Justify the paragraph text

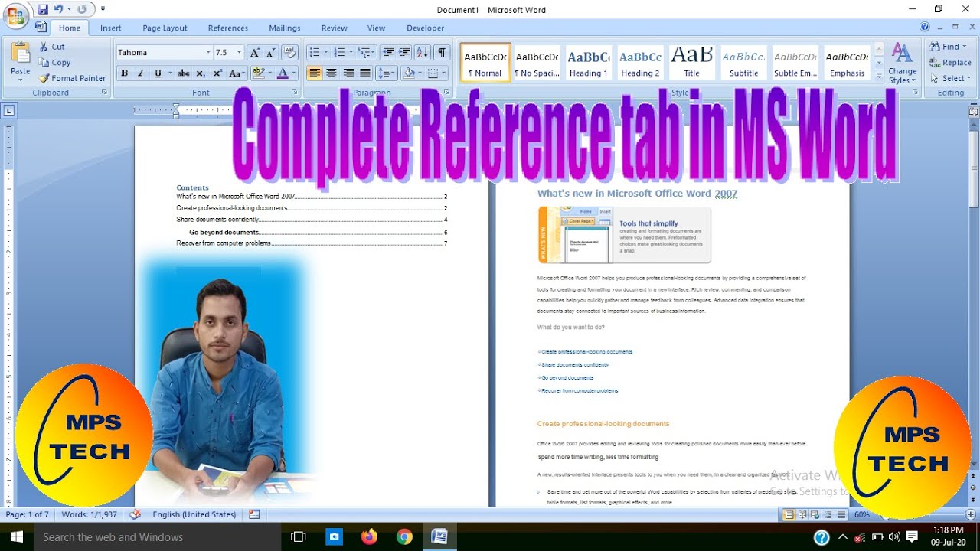pos(365,73)
